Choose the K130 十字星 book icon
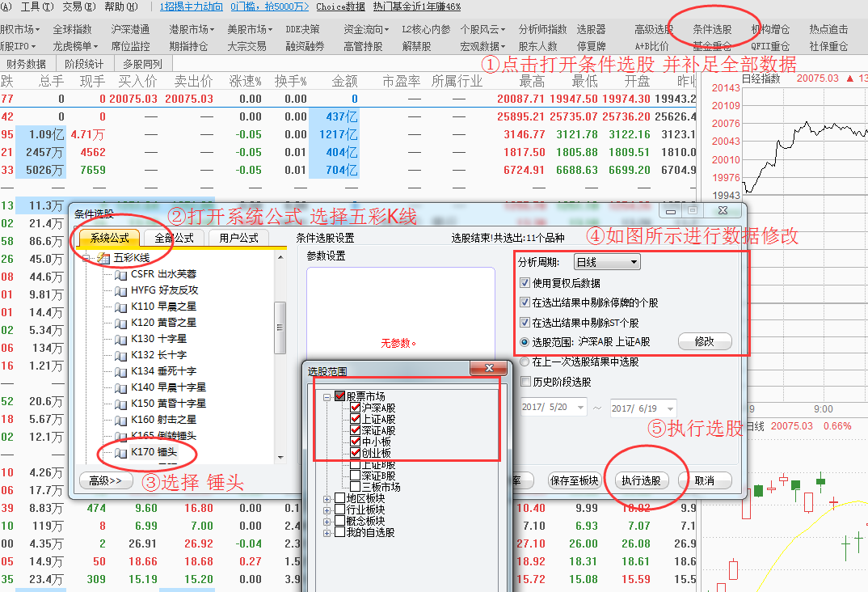This screenshot has width=868, height=592. (120, 340)
